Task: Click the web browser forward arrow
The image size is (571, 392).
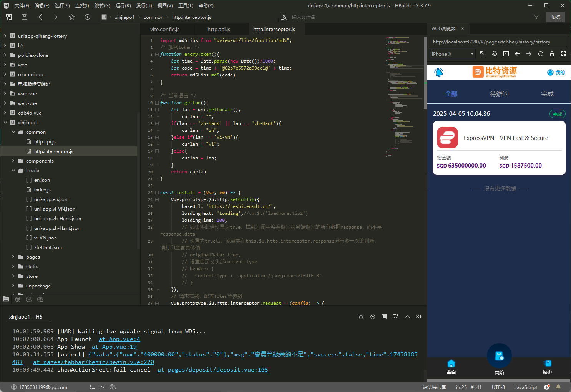Action: point(529,54)
